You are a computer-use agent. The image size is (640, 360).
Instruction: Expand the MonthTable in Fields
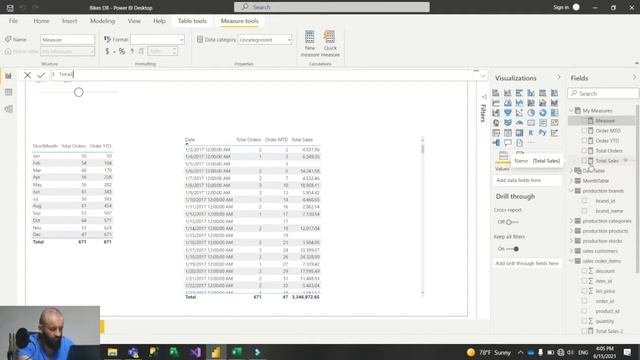point(572,180)
